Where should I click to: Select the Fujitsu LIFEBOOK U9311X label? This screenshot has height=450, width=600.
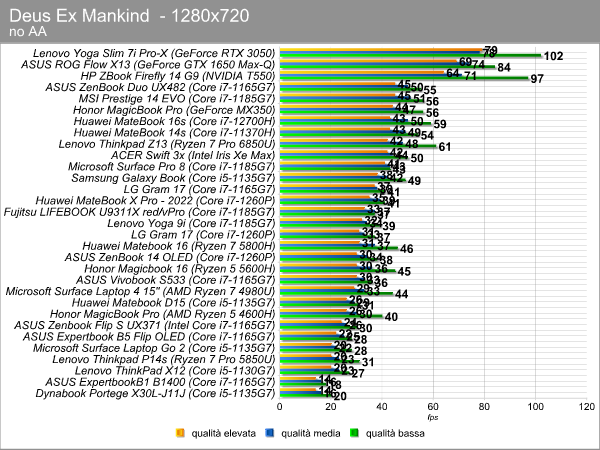point(139,212)
